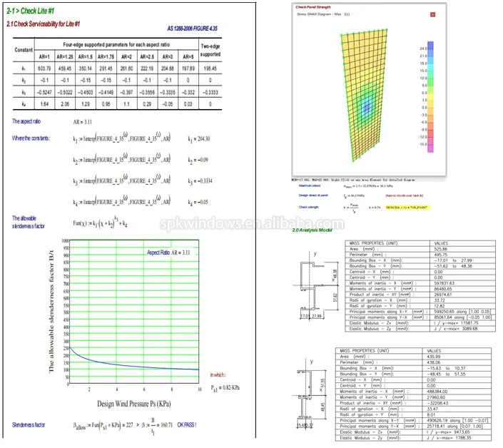
Task: Click table cell value 0.95
Action: click(x=106, y=104)
